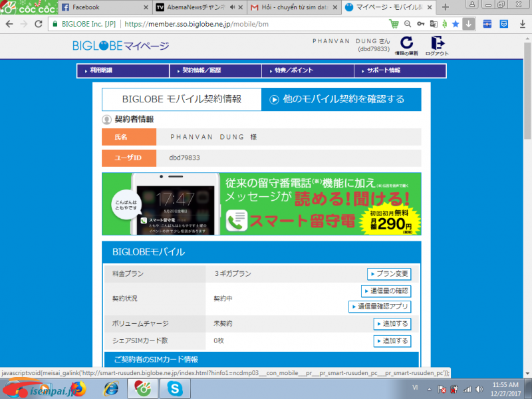This screenshot has width=532, height=399.
Task: Click the ログアウト logout icon
Action: (x=437, y=44)
